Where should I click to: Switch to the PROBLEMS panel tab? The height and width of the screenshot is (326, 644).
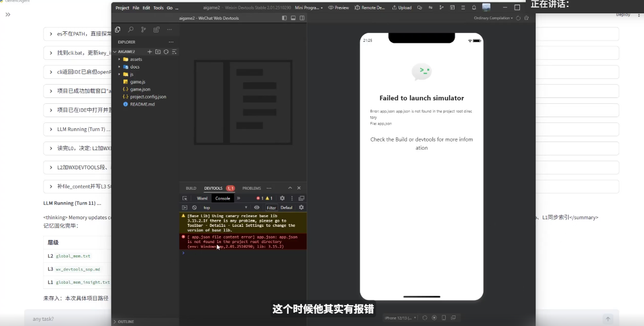click(x=252, y=189)
